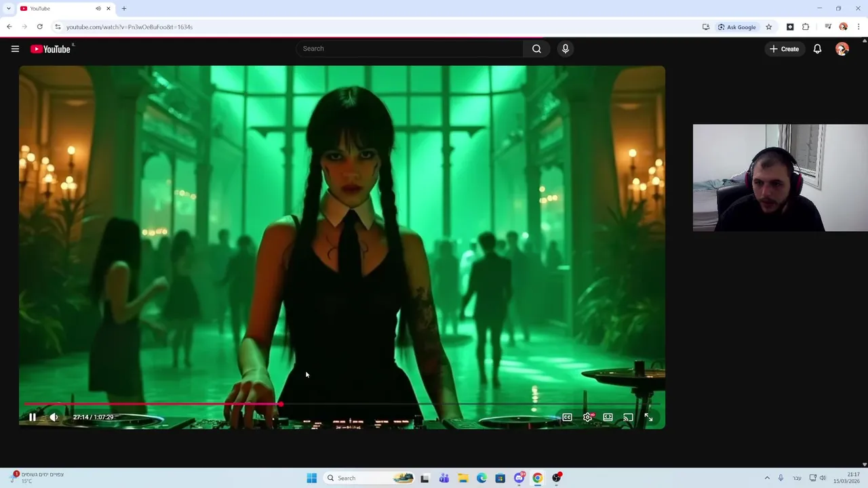Open Chrome profile avatar
The width and height of the screenshot is (868, 488).
pyautogui.click(x=844, y=27)
